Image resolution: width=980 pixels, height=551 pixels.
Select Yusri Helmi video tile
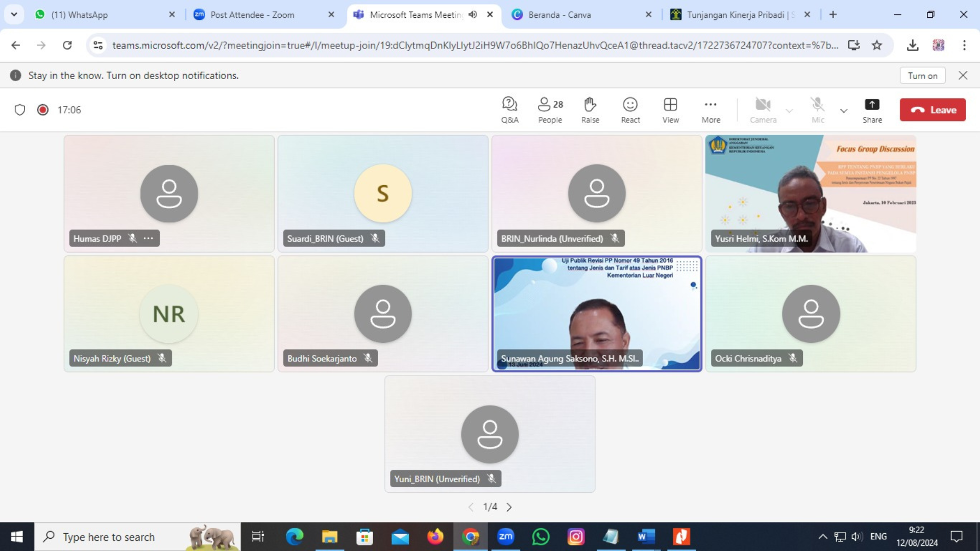coord(811,193)
